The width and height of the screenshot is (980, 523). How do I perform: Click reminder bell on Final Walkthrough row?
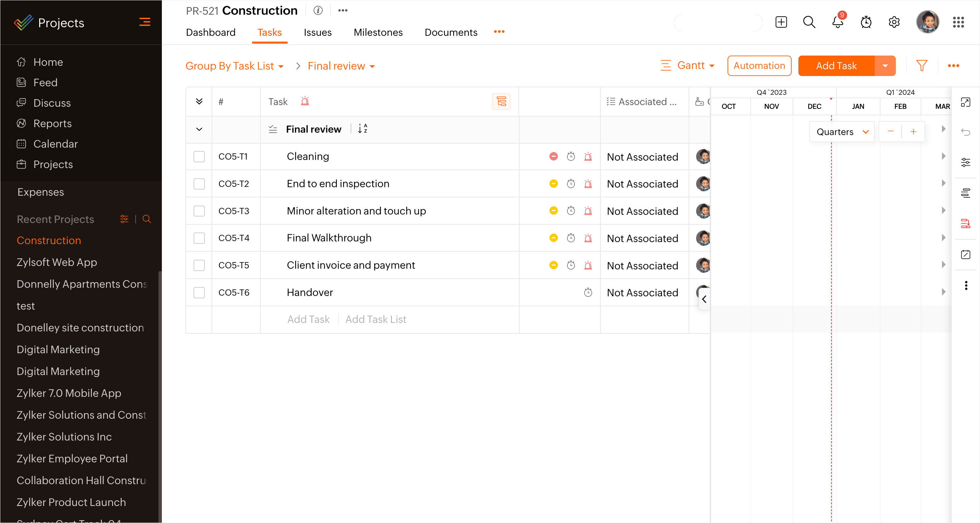[588, 238]
